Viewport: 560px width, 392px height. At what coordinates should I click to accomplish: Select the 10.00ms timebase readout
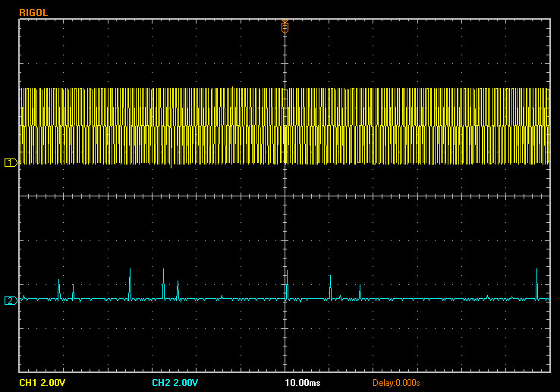pyautogui.click(x=302, y=382)
